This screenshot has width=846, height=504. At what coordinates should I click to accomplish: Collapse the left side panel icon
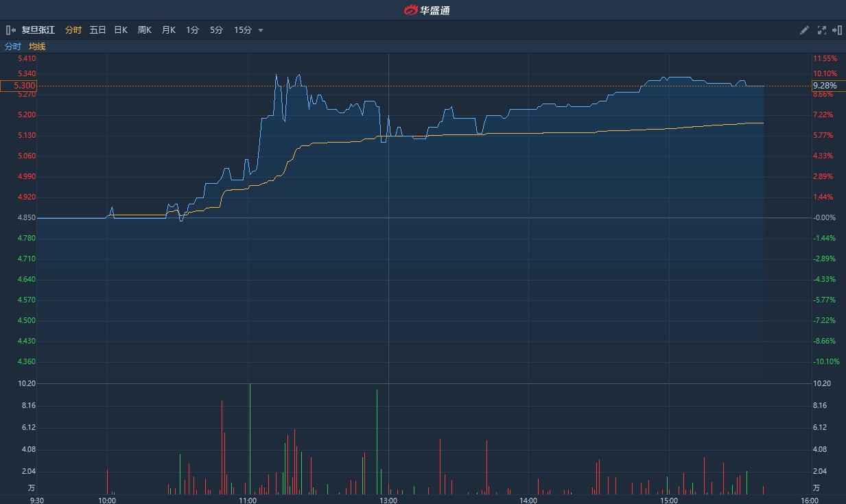(x=10, y=30)
